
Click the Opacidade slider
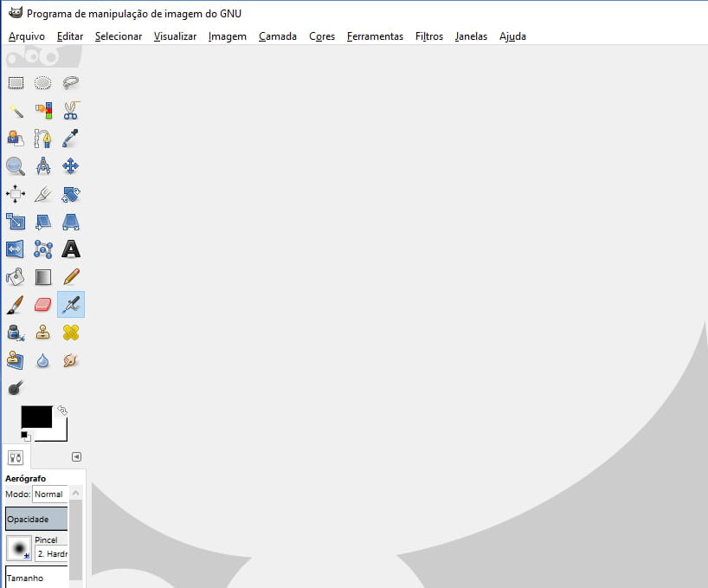tap(36, 519)
